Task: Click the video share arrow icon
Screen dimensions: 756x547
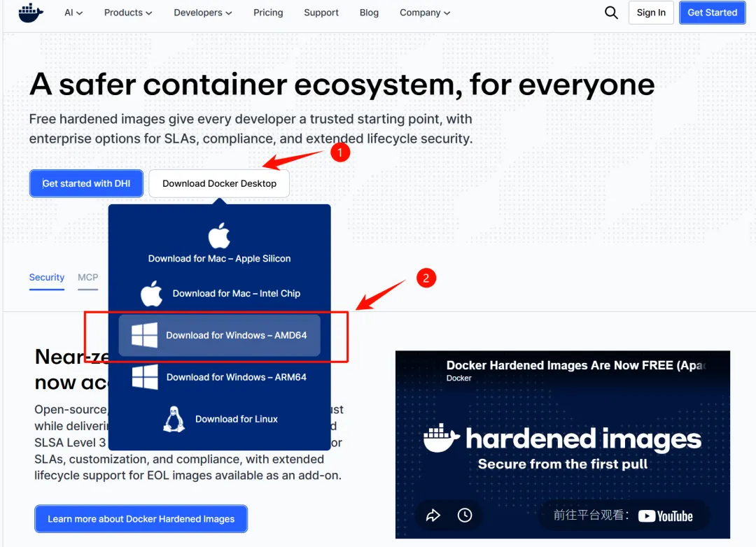Action: (433, 516)
